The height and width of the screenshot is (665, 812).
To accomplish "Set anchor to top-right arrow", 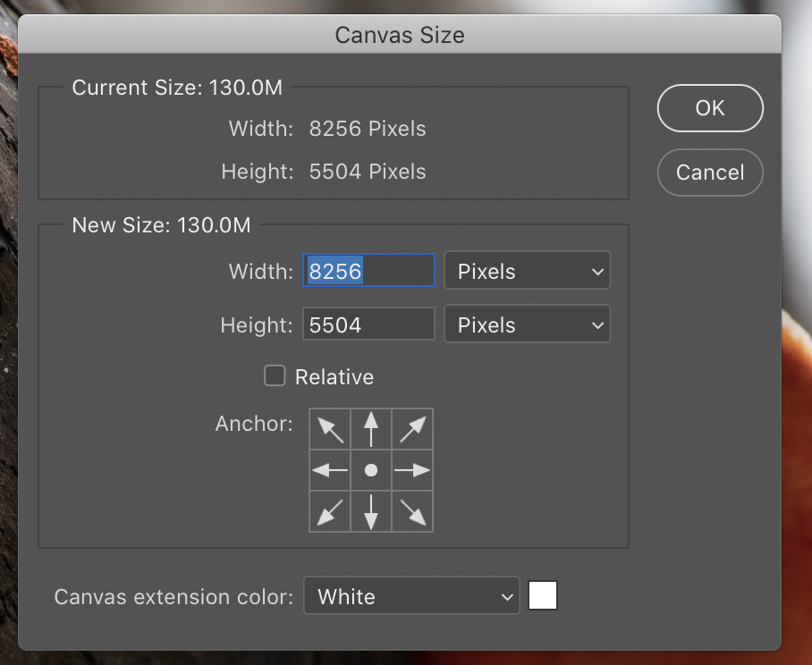I will 412,429.
